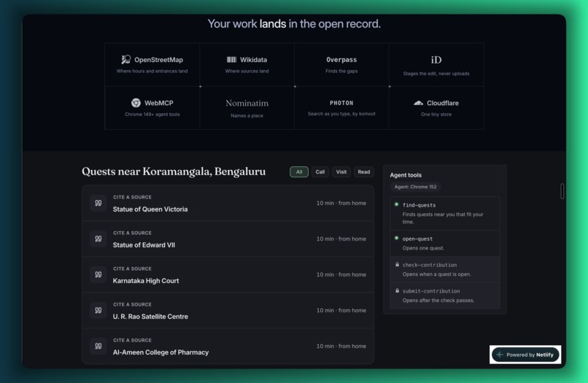588x383 pixels.
Task: Click 'CITE A SOURCE' label above Karnataka High Court
Action: [x=132, y=269]
